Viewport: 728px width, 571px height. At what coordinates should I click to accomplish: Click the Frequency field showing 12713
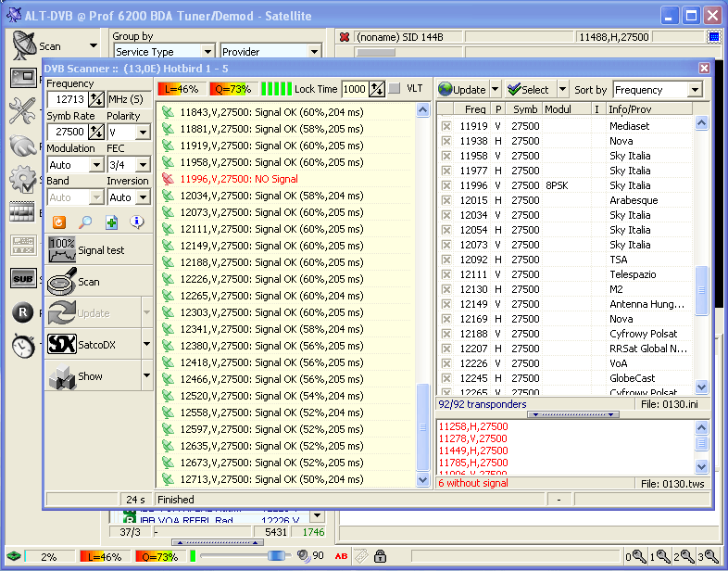(69, 99)
